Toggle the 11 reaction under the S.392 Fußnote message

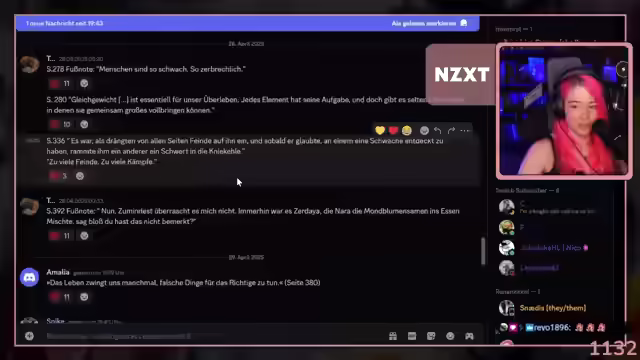(60, 236)
